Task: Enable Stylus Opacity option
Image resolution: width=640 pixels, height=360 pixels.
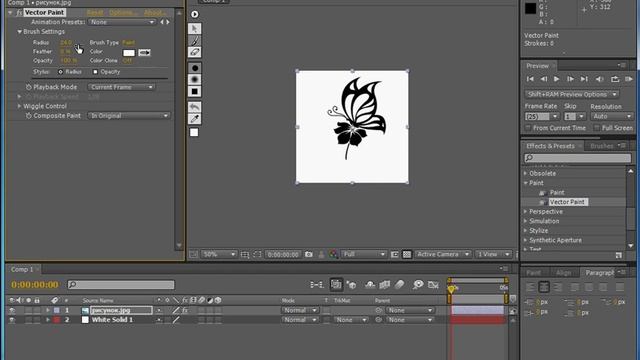Action: 95,72
